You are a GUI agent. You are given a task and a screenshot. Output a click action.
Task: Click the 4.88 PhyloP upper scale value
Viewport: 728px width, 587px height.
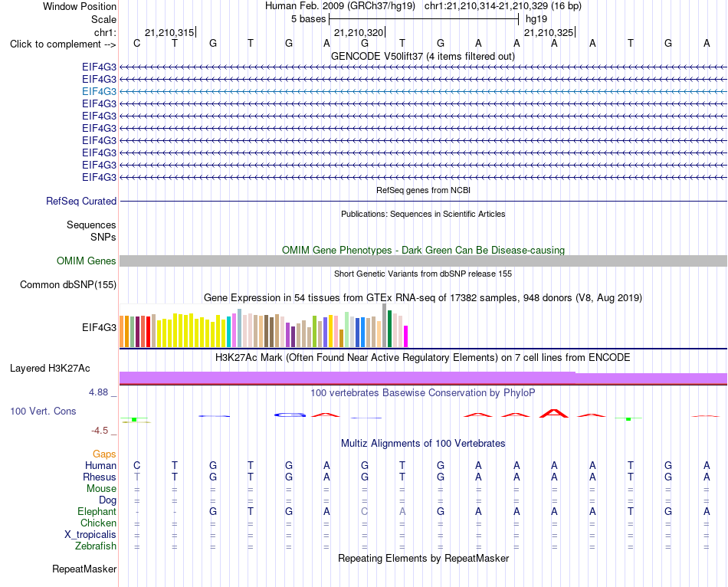[x=98, y=392]
